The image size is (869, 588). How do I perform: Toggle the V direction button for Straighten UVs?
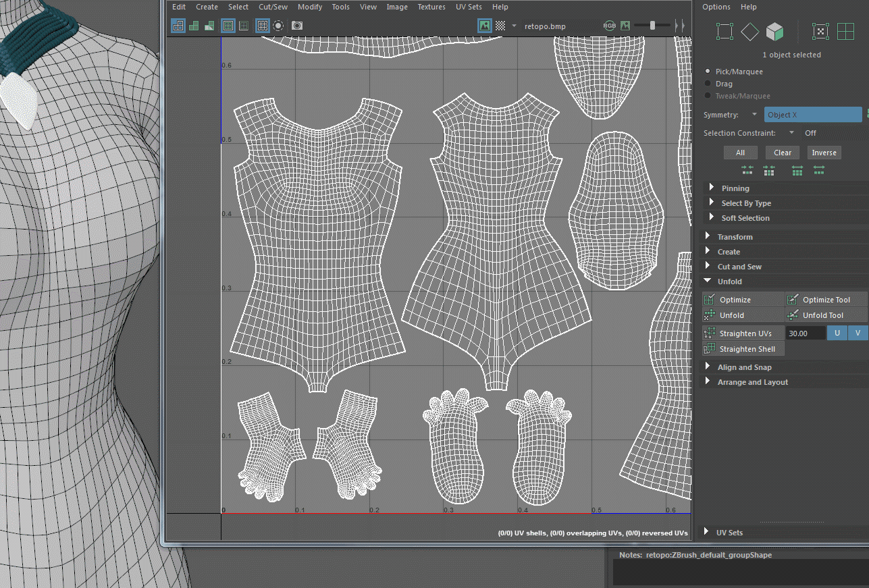pyautogui.click(x=858, y=333)
